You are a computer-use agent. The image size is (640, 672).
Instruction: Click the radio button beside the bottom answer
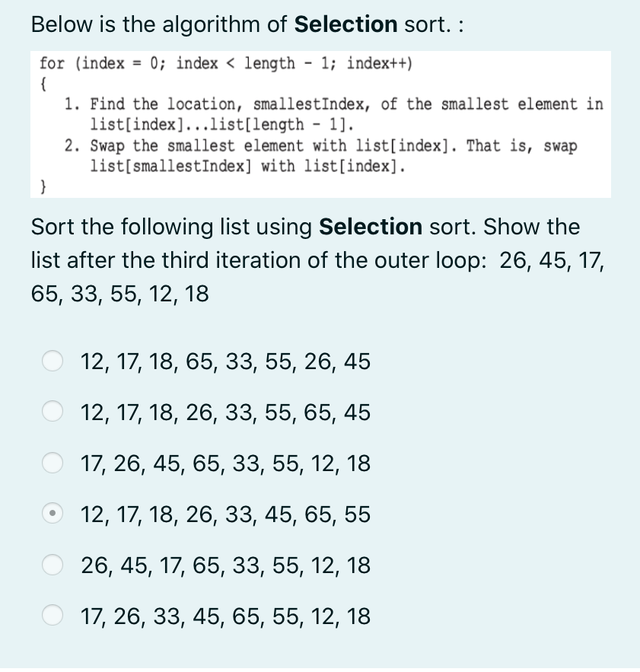point(52,615)
